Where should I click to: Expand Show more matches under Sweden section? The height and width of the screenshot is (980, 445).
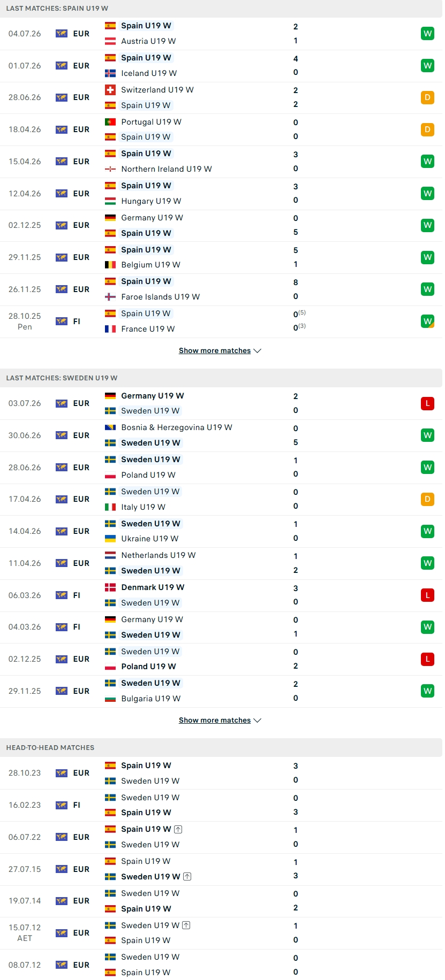pos(220,721)
